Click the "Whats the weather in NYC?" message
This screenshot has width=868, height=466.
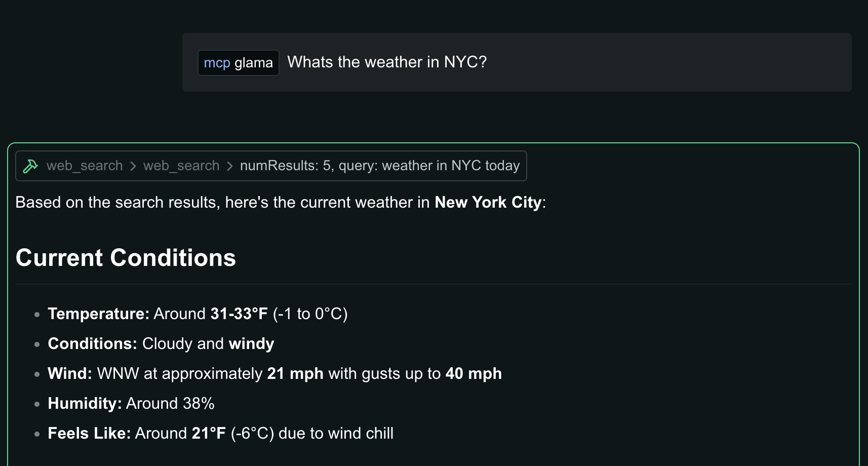click(x=387, y=62)
